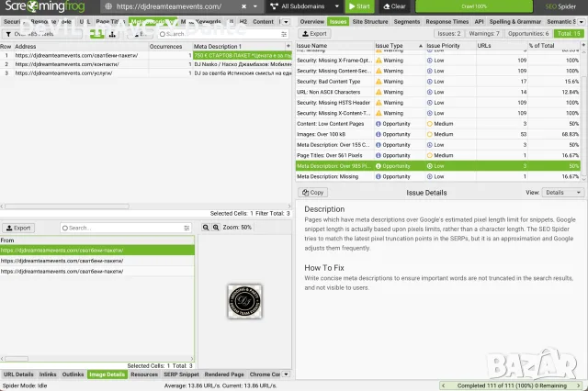Open the Spelling & Grammar tab

[514, 22]
